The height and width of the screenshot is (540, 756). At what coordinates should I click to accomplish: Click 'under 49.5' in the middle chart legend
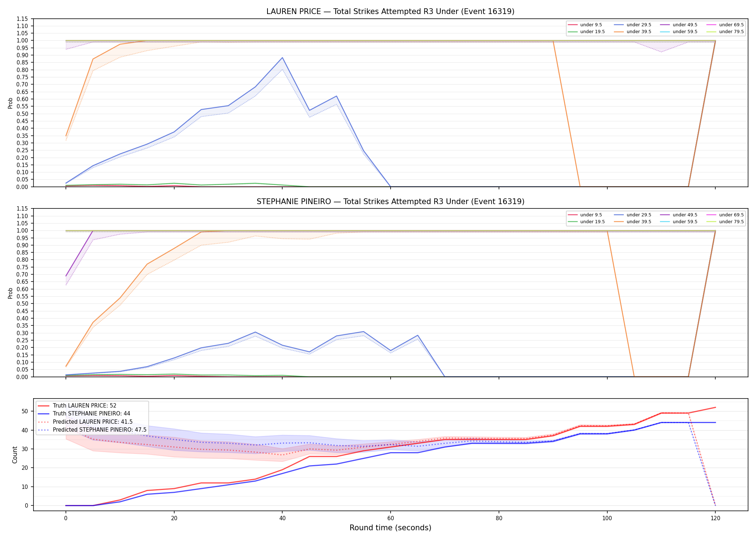click(x=685, y=215)
